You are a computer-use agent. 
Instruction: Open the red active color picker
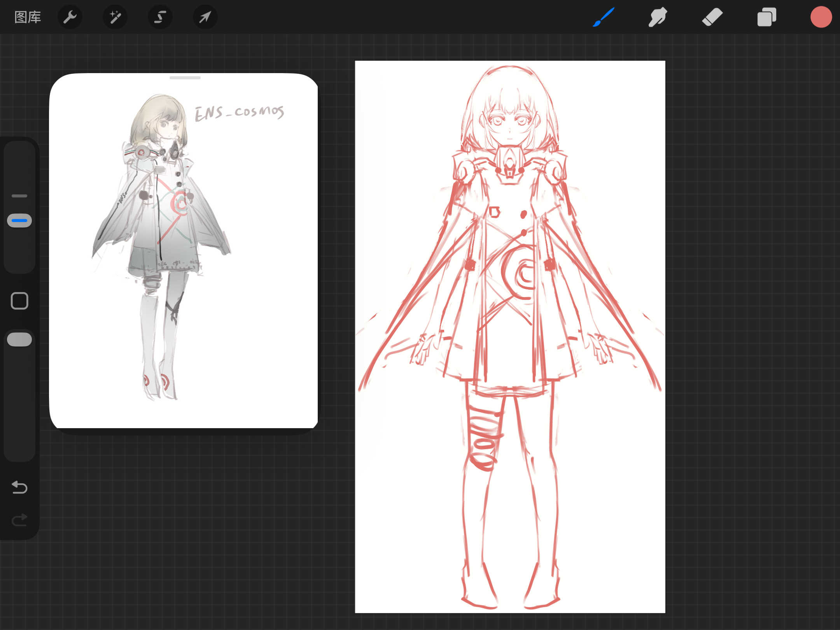click(x=821, y=17)
